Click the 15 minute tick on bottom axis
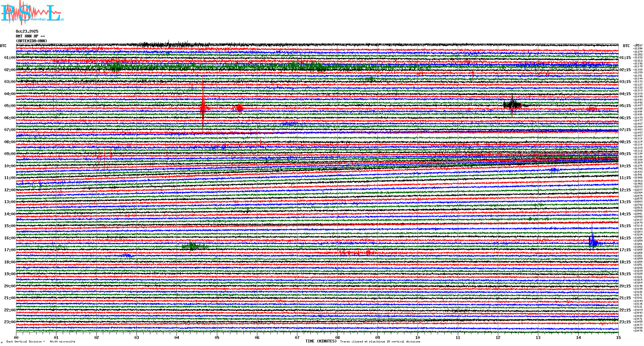This screenshot has height=346, width=644. point(618,338)
